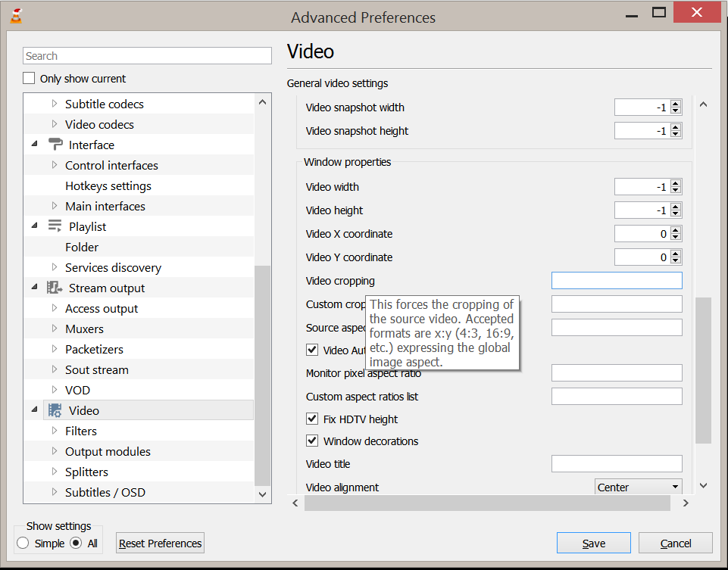The width and height of the screenshot is (728, 570).
Task: Click the video settings vertical scrollbar thumb
Action: coord(704,370)
